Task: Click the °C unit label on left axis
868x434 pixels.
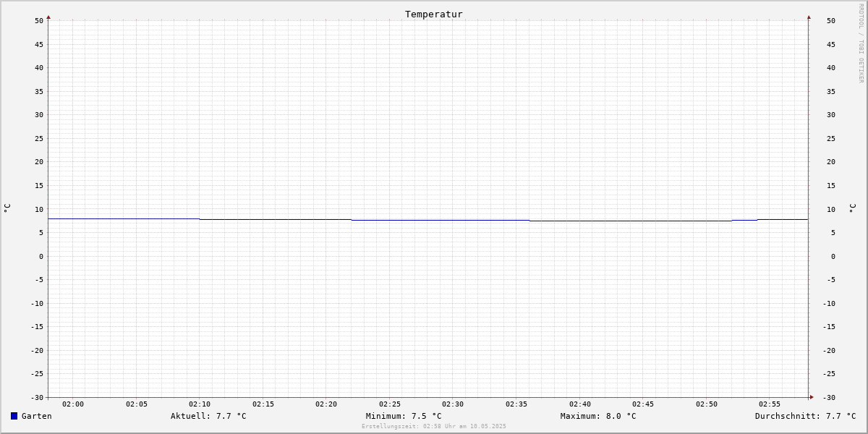Action: (x=7, y=208)
